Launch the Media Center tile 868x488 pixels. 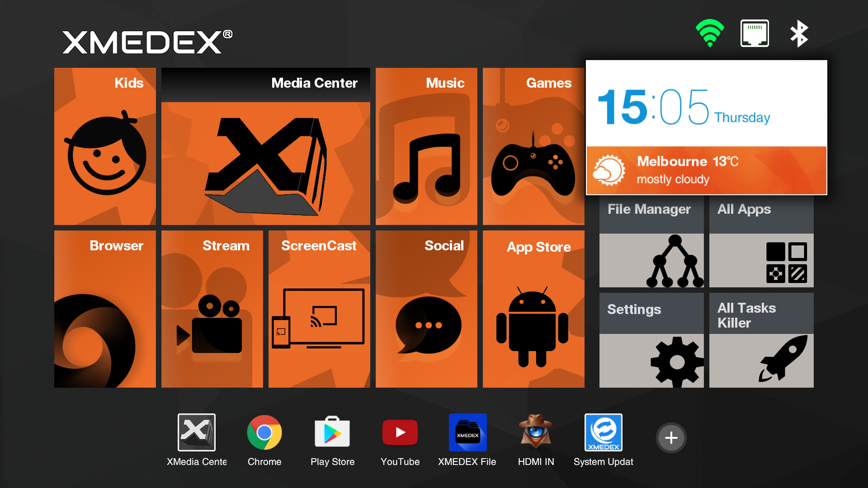265,146
